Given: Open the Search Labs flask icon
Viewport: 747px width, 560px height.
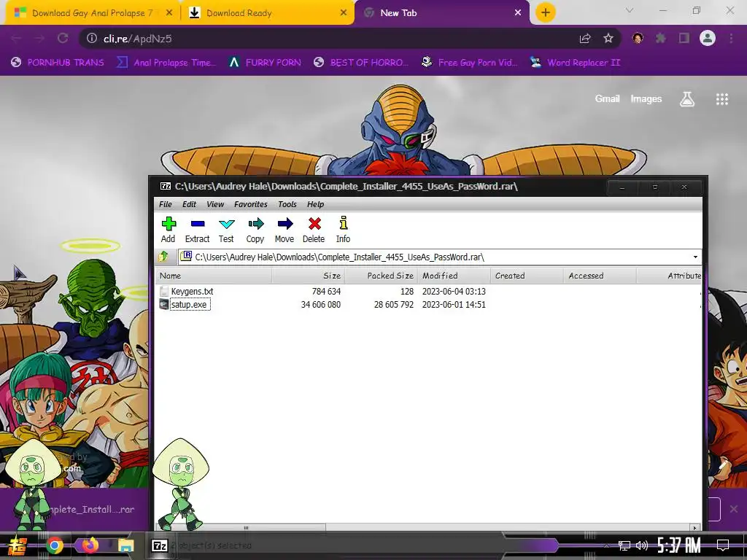Looking at the screenshot, I should coord(687,99).
